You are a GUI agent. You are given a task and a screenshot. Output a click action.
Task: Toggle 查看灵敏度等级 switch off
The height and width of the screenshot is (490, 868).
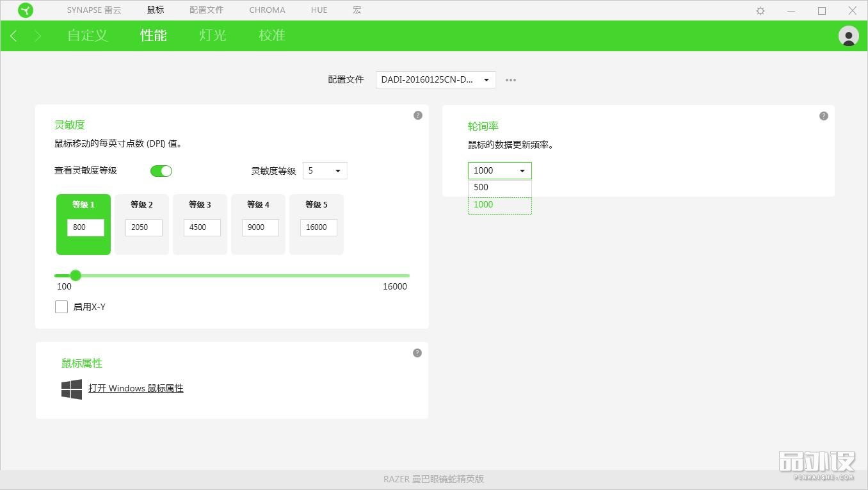click(161, 170)
